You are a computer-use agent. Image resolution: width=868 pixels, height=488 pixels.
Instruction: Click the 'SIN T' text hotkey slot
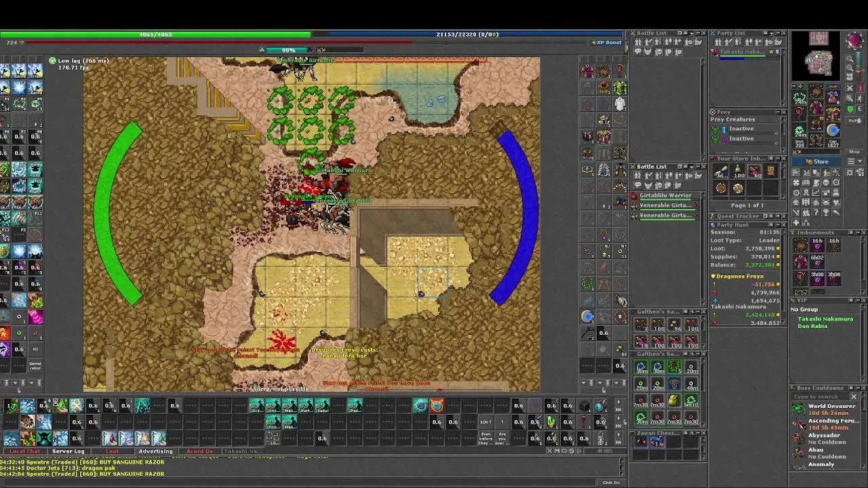[486, 422]
